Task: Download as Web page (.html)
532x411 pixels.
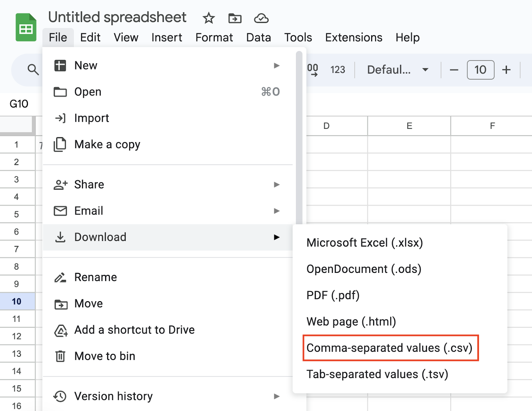Action: (400, 321)
